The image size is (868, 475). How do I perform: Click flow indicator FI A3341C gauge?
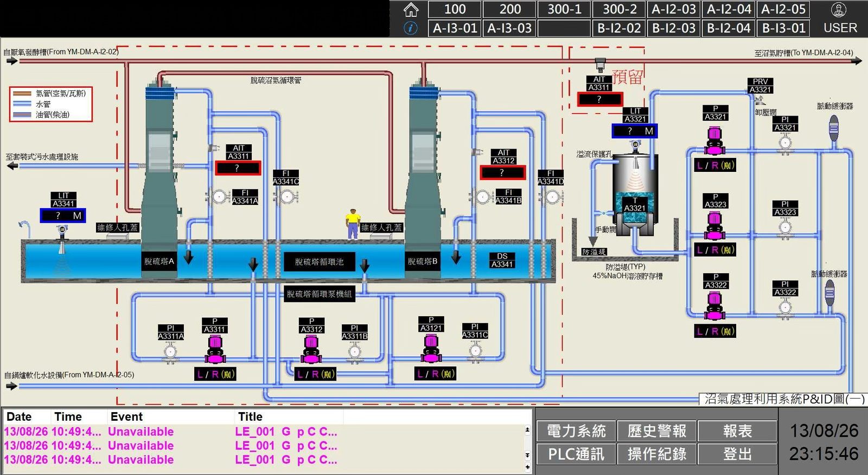[x=286, y=197]
